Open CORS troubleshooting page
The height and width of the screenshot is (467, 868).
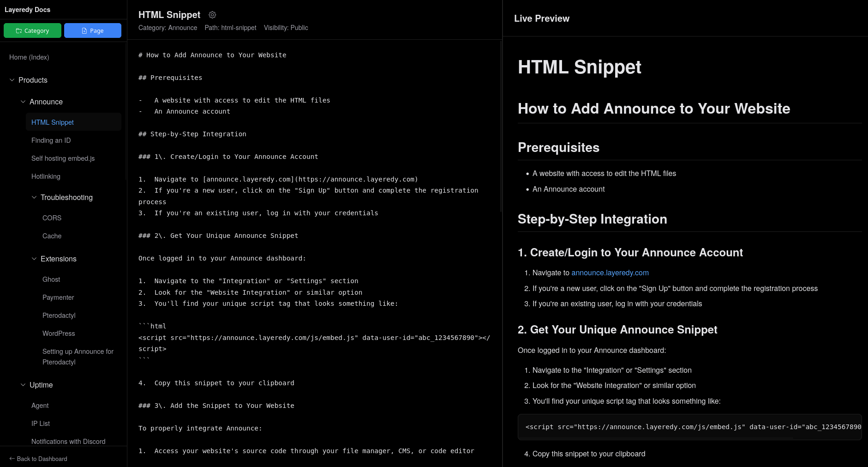pos(52,218)
